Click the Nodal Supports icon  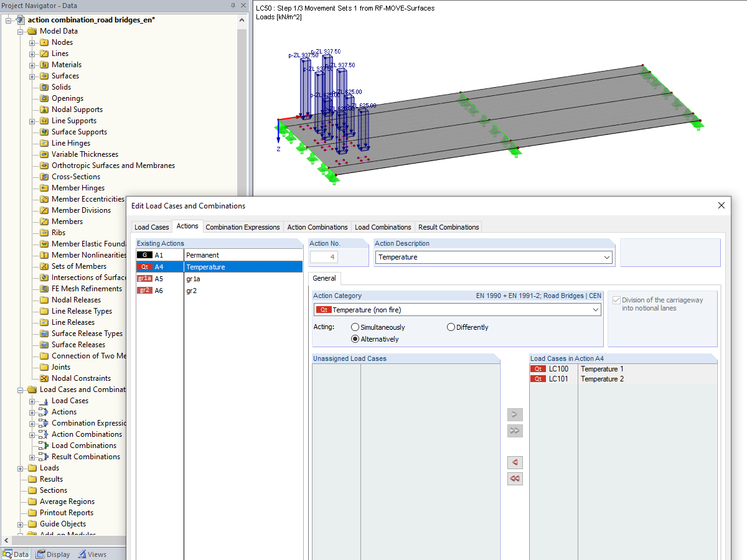click(x=44, y=110)
